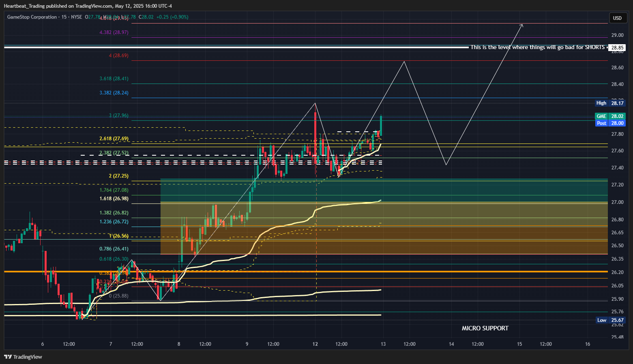Click 27.40 on the price axis
633x364 pixels.
point(617,168)
